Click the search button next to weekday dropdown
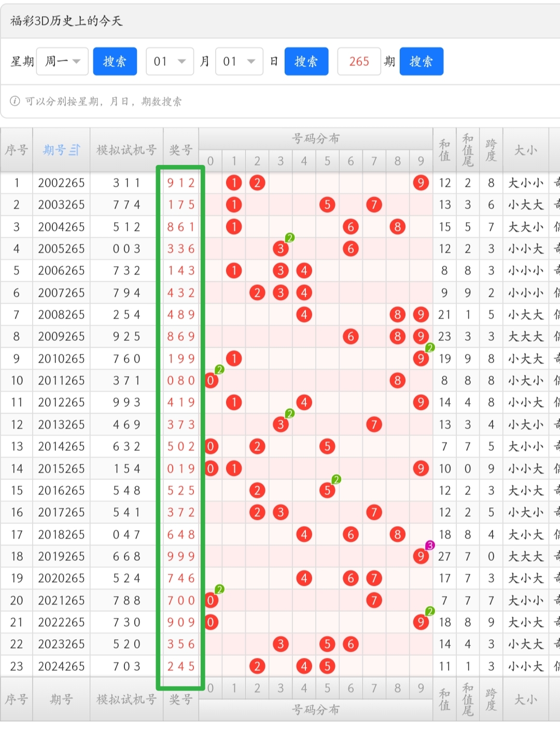Image resolution: width=560 pixels, height=729 pixels. tap(115, 61)
